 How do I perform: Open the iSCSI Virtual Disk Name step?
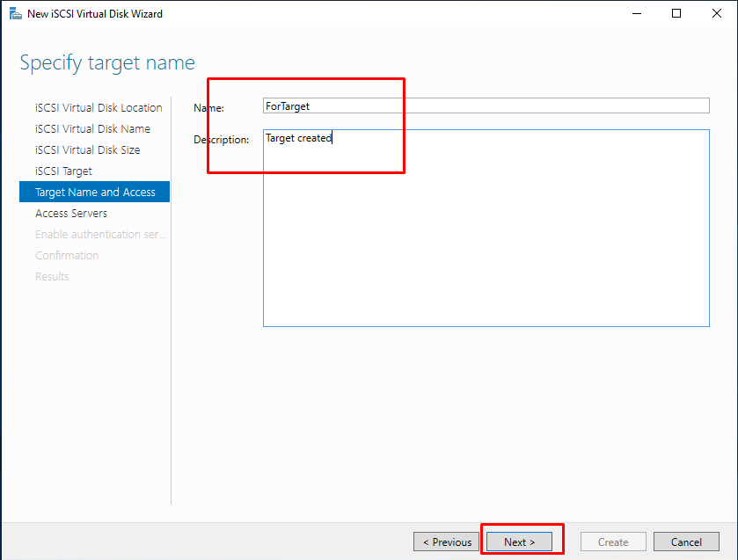tap(92, 129)
